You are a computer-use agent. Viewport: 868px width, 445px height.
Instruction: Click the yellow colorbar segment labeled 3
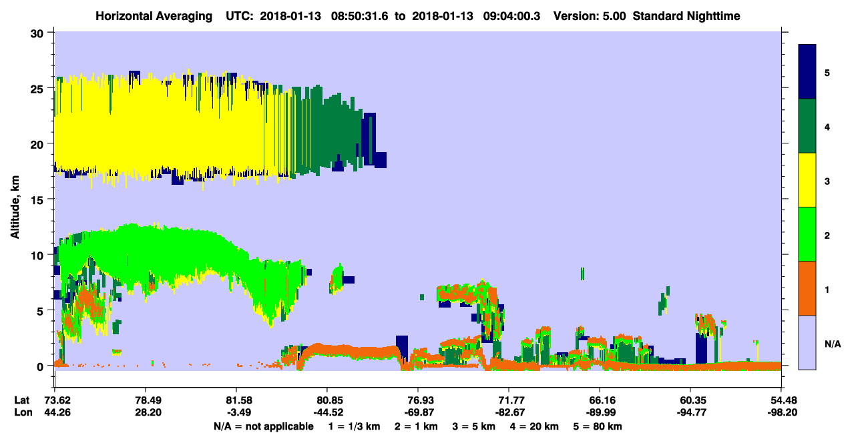click(807, 179)
